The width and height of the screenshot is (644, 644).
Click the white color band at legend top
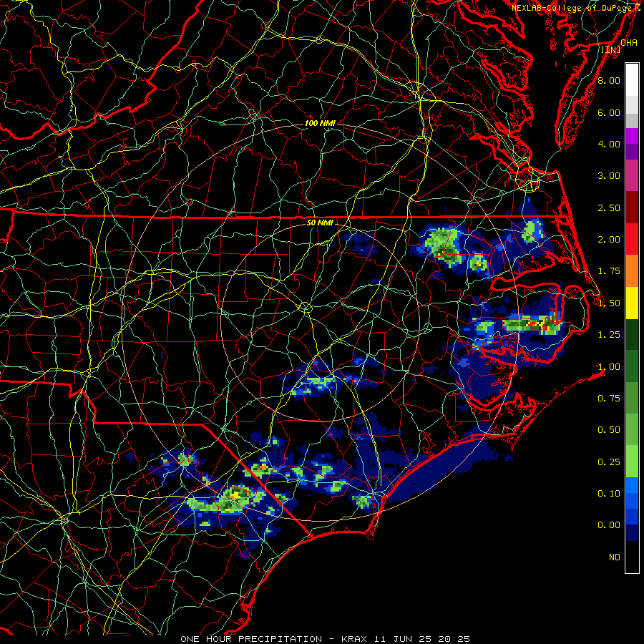pos(632,79)
